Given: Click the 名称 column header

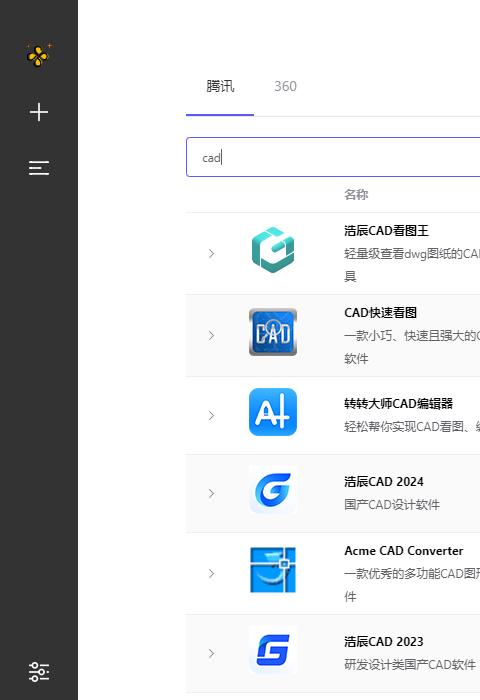Looking at the screenshot, I should click(356, 195).
